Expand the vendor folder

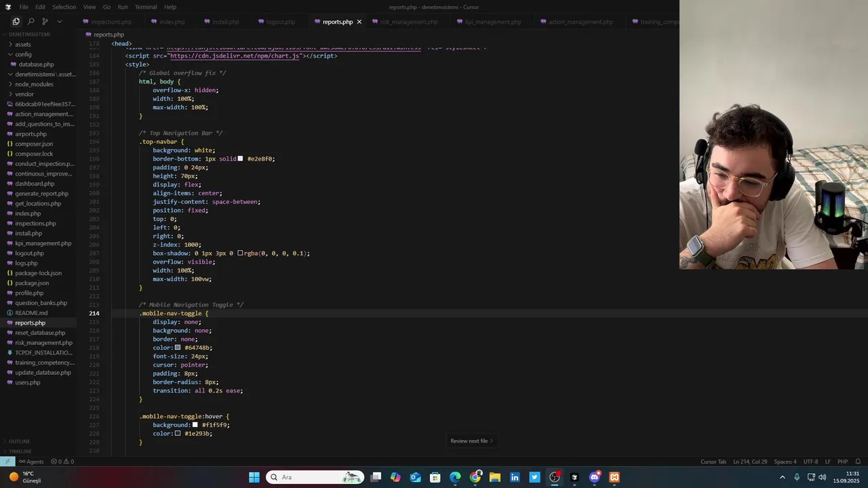(x=24, y=94)
